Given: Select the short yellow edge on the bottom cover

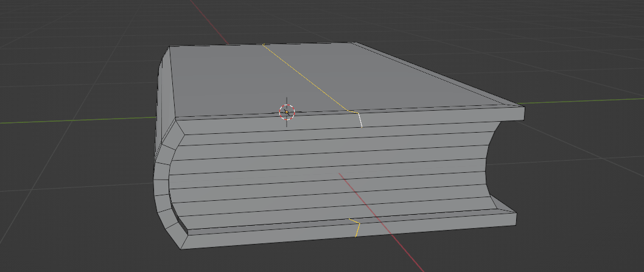Looking at the screenshot, I should point(357,229).
